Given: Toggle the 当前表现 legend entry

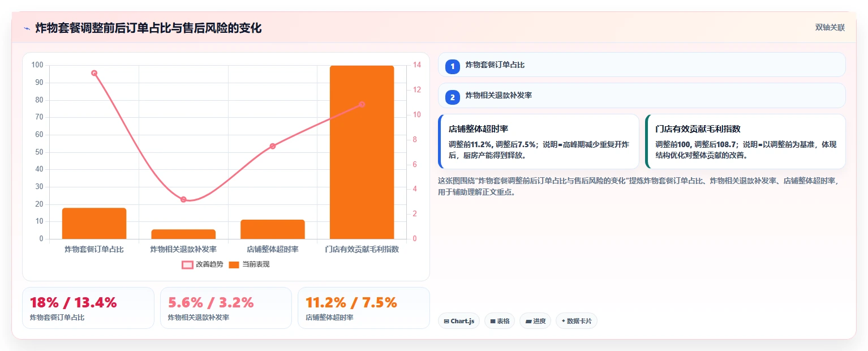Looking at the screenshot, I should (x=249, y=264).
